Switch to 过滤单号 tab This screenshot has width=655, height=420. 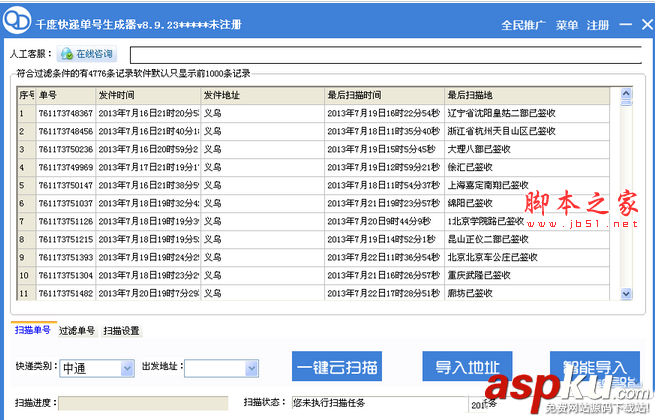(77, 331)
